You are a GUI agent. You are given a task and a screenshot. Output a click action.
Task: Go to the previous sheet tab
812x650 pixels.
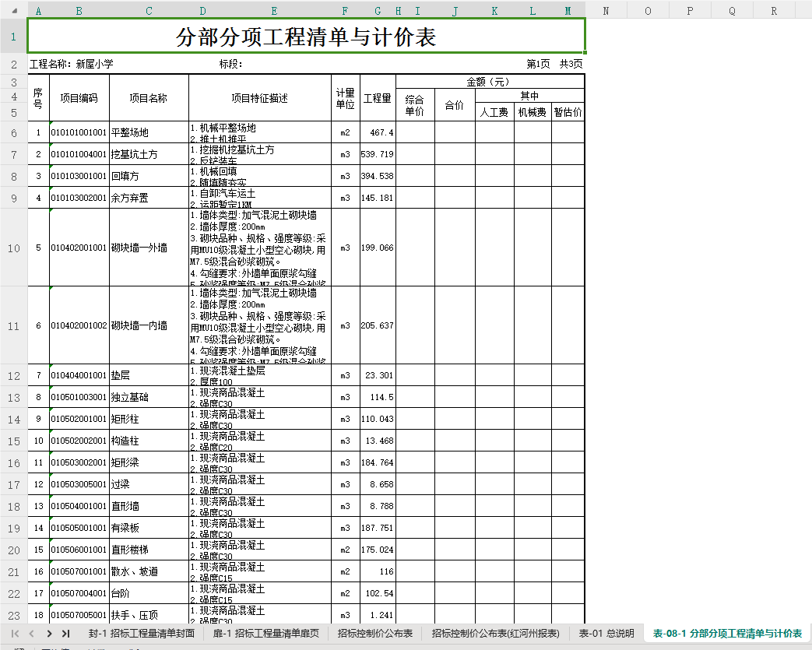[x=32, y=634]
